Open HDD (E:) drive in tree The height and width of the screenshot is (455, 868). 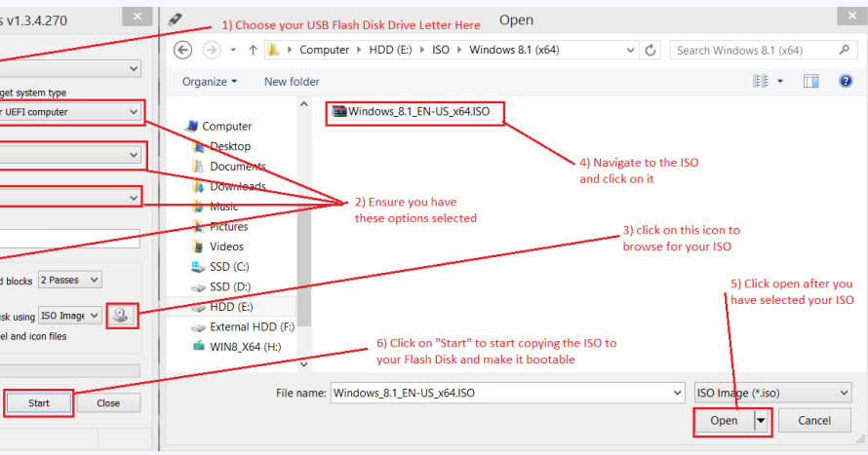pyautogui.click(x=231, y=307)
